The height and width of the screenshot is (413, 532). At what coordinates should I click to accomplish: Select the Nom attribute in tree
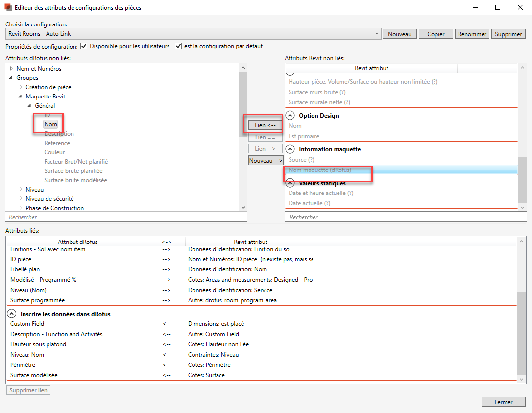point(50,124)
